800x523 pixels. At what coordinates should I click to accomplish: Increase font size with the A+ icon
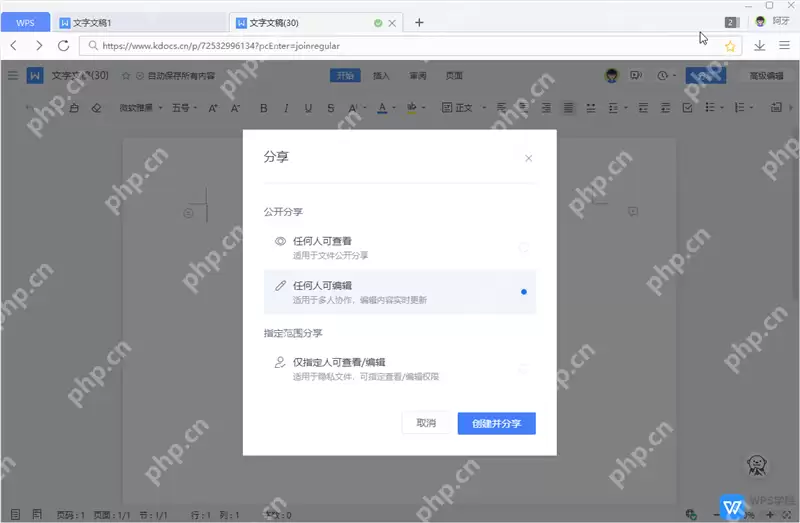[x=213, y=108]
